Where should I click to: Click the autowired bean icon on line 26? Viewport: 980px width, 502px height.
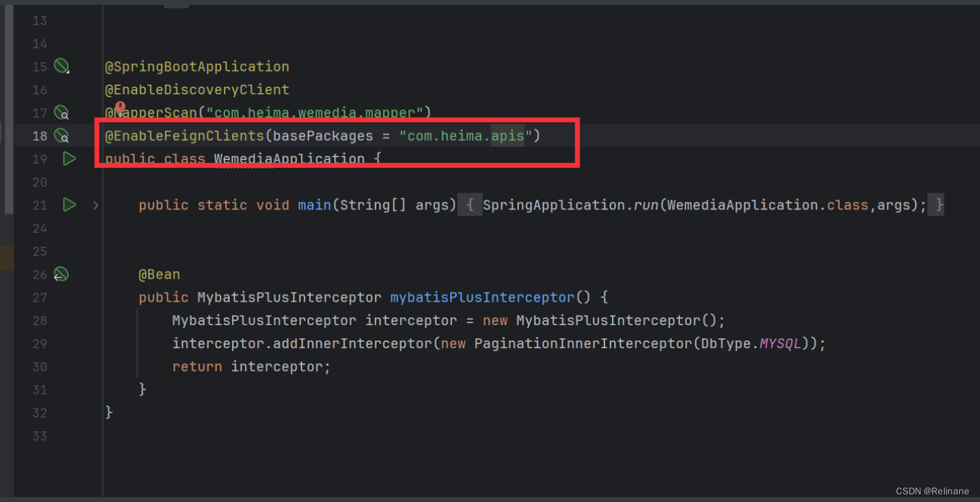pos(61,274)
